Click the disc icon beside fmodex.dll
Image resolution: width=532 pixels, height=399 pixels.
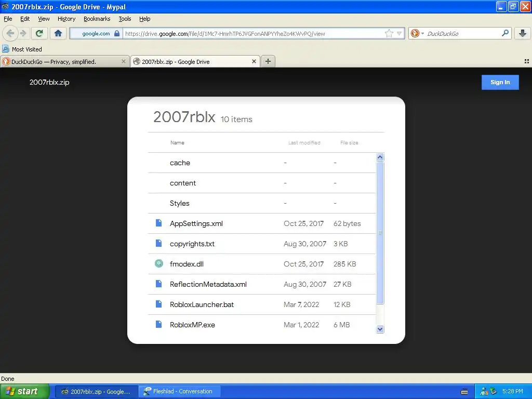tap(159, 263)
